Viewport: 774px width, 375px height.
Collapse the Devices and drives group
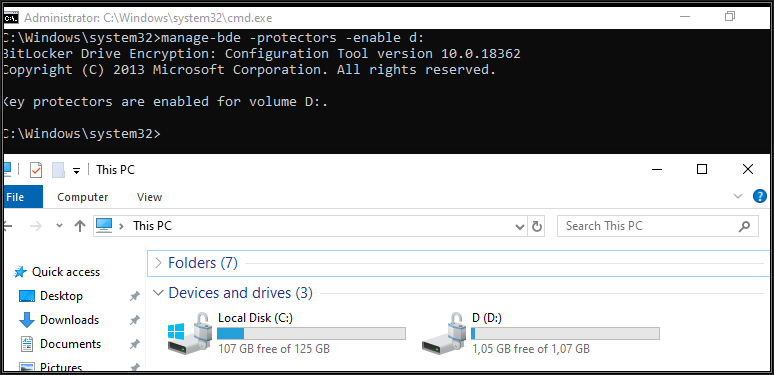(x=158, y=293)
